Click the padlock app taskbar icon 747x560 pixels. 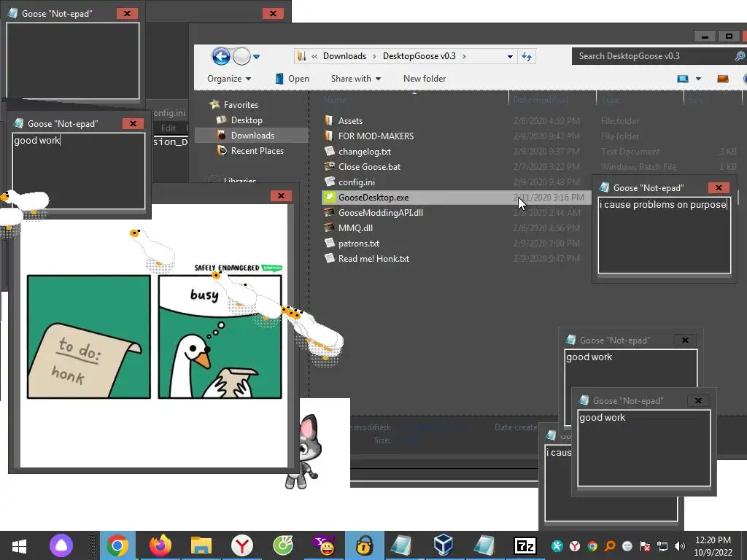(364, 545)
